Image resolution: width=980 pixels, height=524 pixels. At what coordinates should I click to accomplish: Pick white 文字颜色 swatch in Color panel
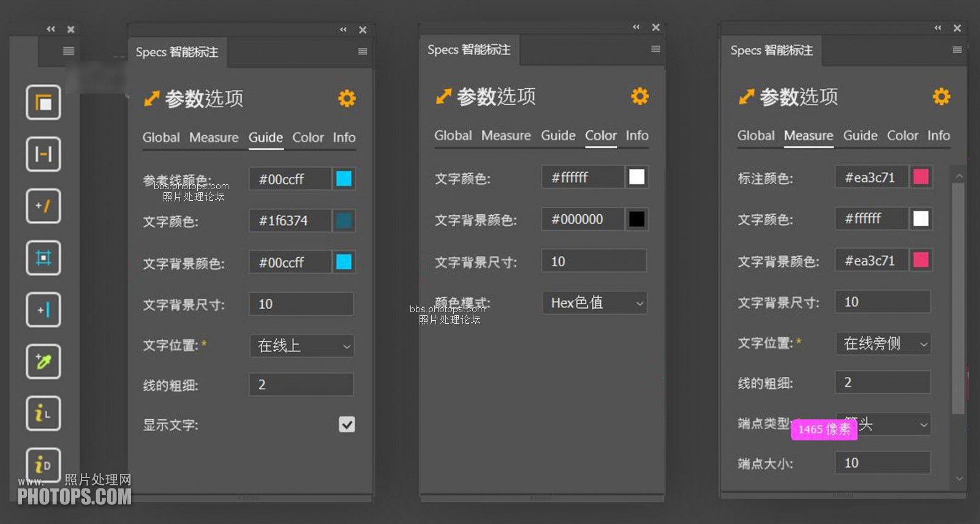(637, 177)
